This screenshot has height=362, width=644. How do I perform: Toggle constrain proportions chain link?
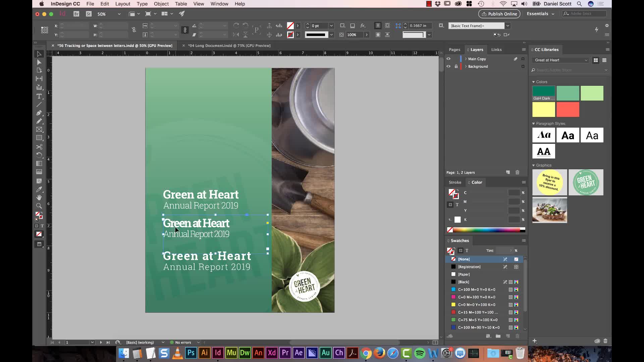[185, 30]
